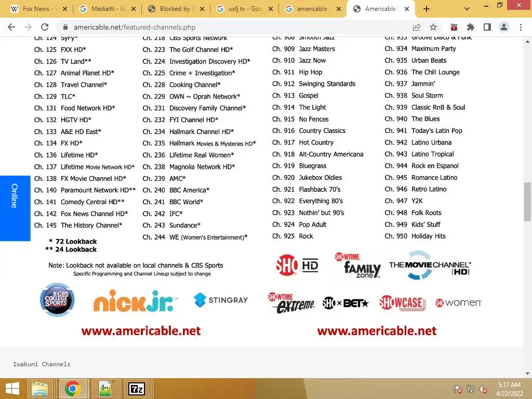Expand the tab search chevron
Screen dimensions: 532x399
[467, 9]
